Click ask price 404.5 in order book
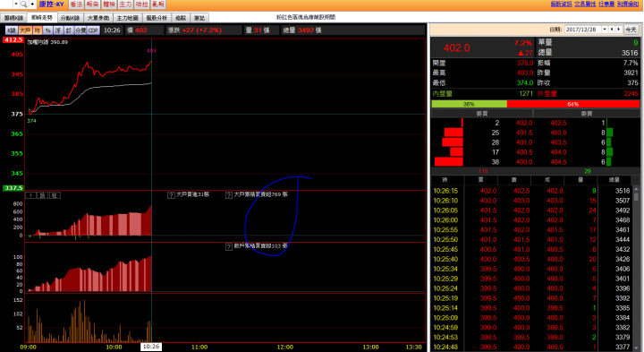 pyautogui.click(x=558, y=162)
